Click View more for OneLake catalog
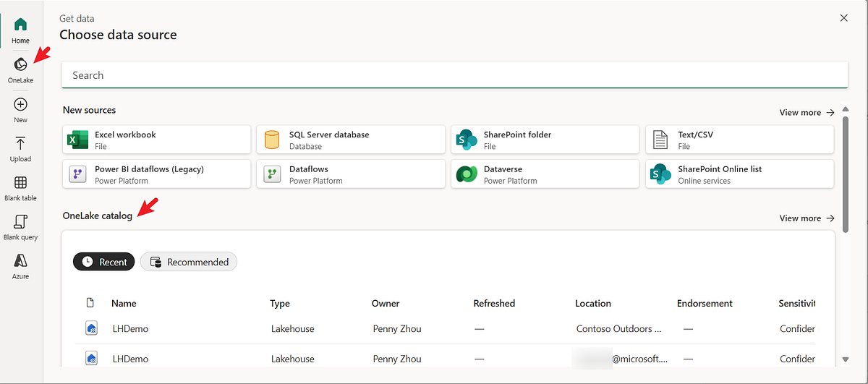The image size is (868, 384). click(807, 218)
